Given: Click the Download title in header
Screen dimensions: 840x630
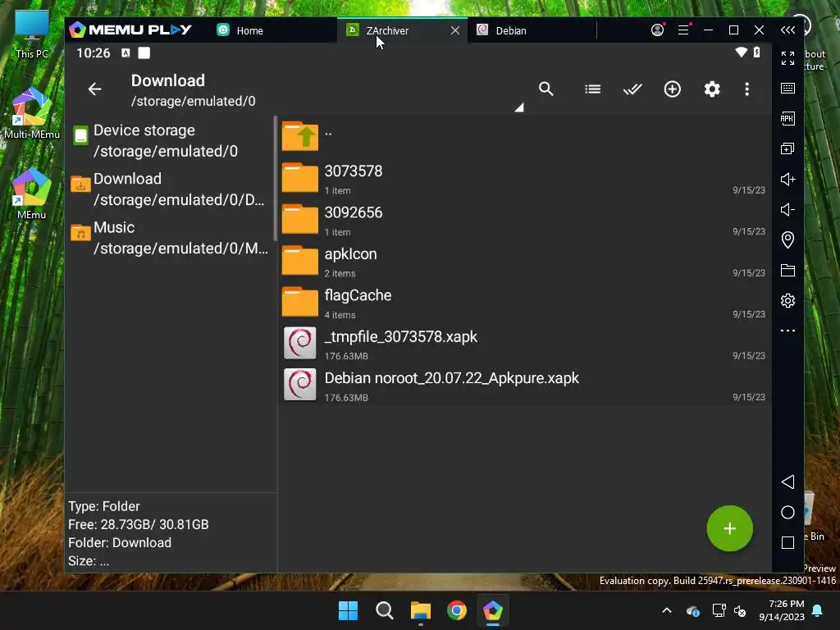Looking at the screenshot, I should [167, 80].
